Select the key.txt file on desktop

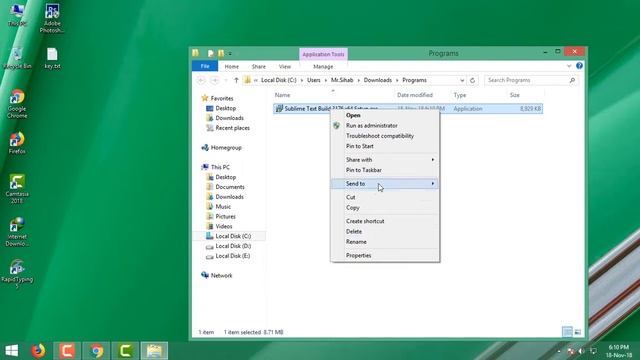pyautogui.click(x=52, y=58)
